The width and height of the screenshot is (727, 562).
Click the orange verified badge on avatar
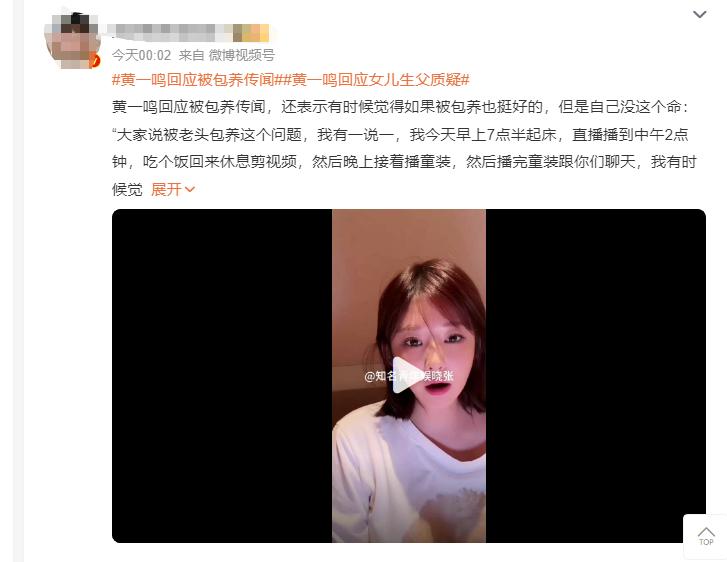point(95,61)
